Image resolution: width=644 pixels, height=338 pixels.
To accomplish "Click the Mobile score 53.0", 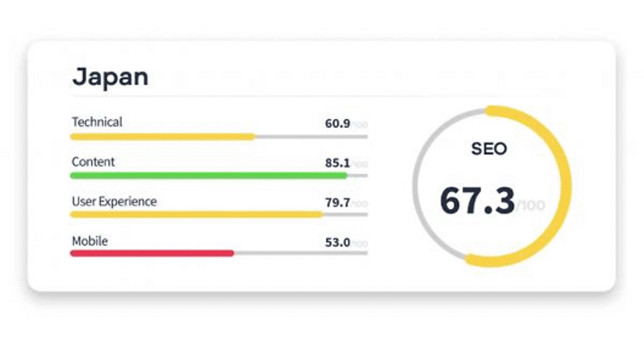I will tap(338, 243).
